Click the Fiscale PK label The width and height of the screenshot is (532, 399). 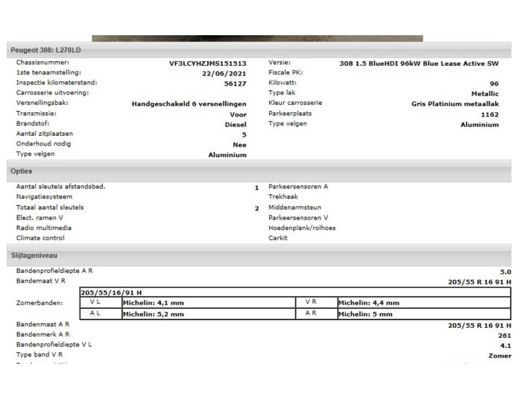tap(285, 73)
